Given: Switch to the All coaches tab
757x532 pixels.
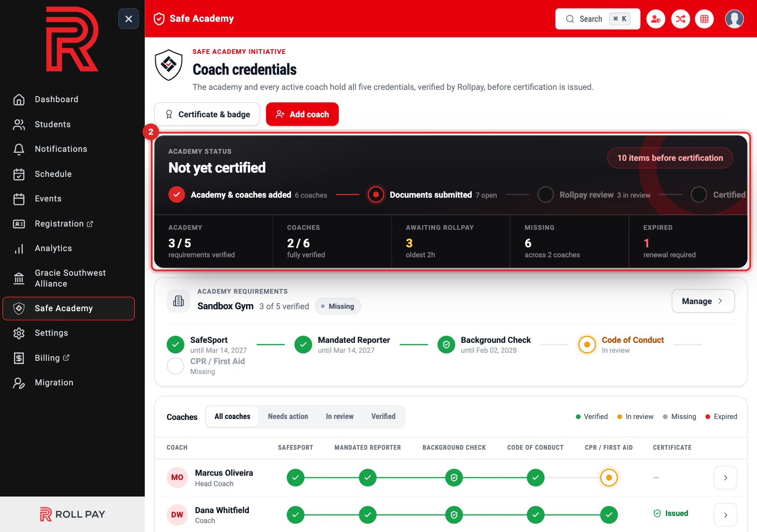Looking at the screenshot, I should (x=232, y=417).
